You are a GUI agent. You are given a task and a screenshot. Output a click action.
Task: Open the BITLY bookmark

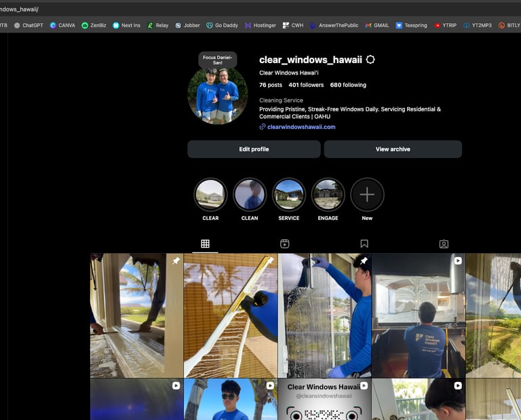(x=509, y=25)
